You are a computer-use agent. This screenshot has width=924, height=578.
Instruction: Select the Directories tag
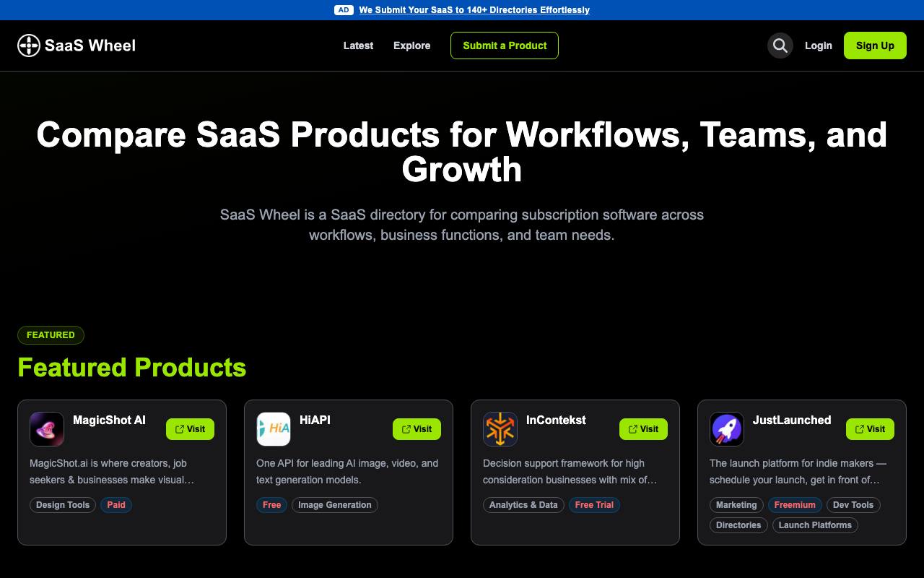738,525
